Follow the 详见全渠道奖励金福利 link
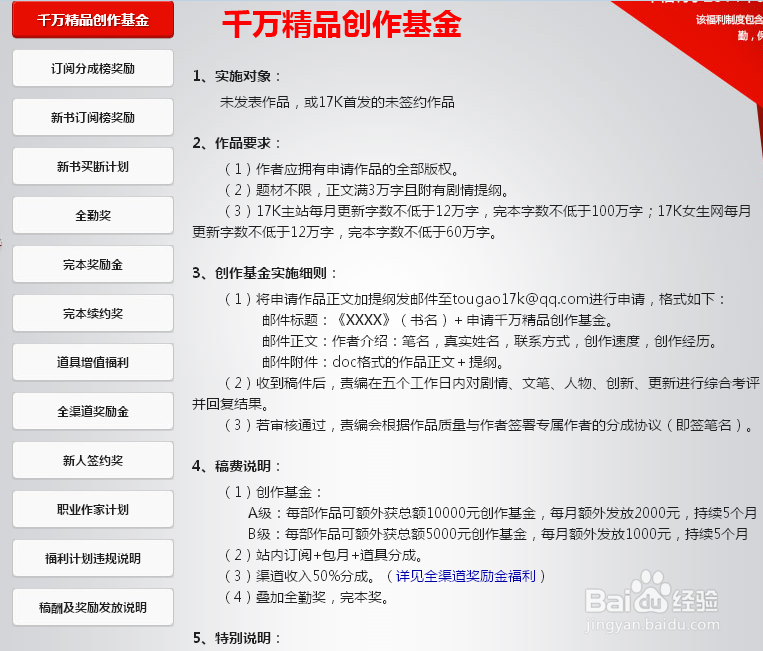Screen dimensions: 763x651 (x=466, y=576)
